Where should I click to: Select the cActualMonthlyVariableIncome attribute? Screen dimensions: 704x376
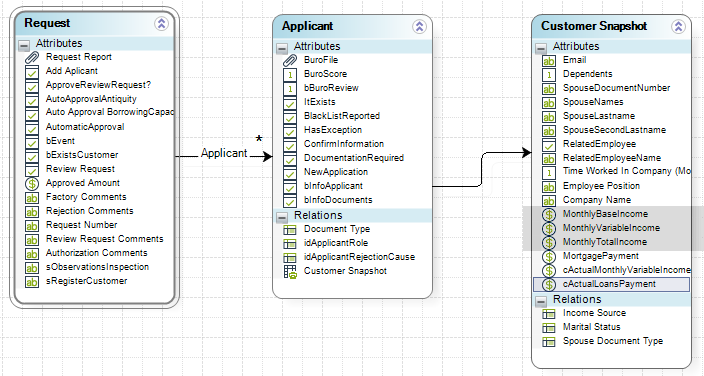[x=626, y=270]
